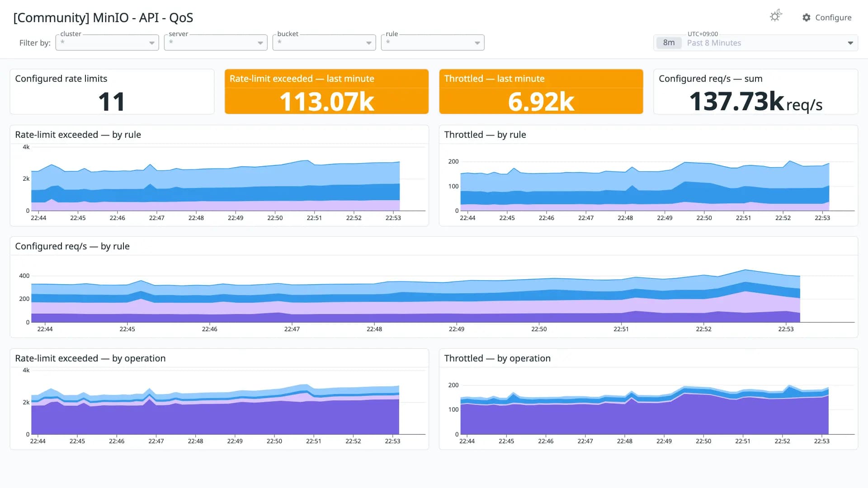
Task: Click the 8m time badge
Action: [669, 43]
